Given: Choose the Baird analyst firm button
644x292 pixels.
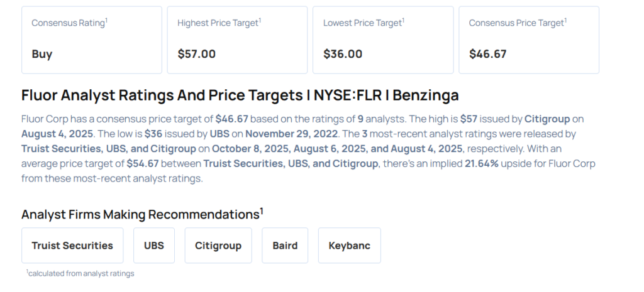Looking at the screenshot, I should pos(285,246).
